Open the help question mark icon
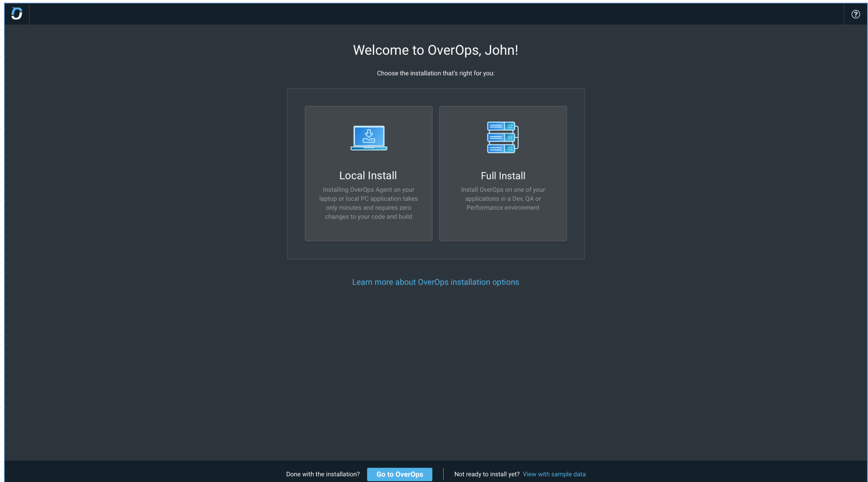The height and width of the screenshot is (482, 868). (x=855, y=14)
